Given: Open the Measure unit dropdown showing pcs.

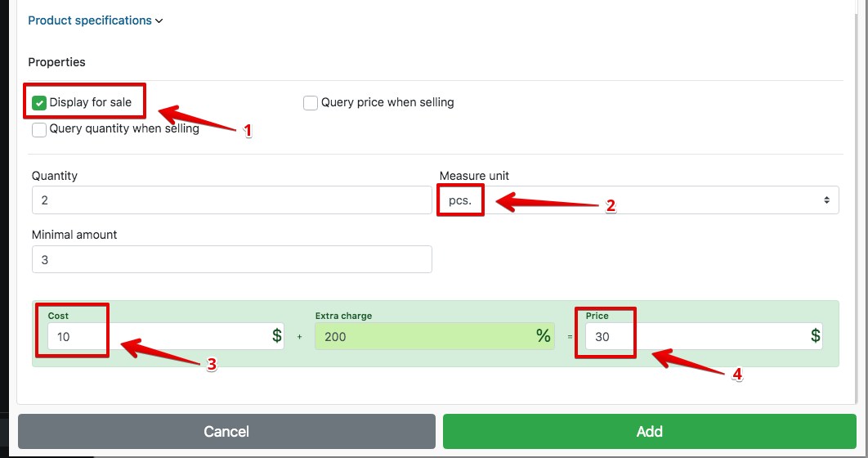Looking at the screenshot, I should [638, 200].
